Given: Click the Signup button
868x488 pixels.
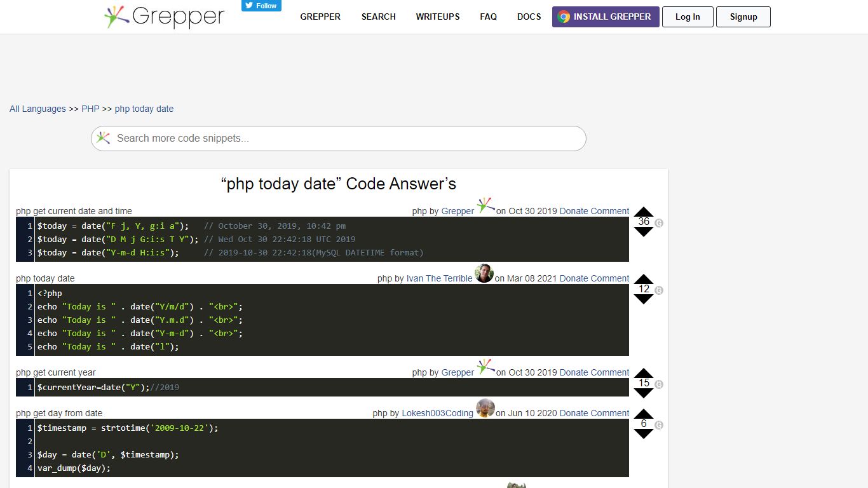Looking at the screenshot, I should click(743, 17).
